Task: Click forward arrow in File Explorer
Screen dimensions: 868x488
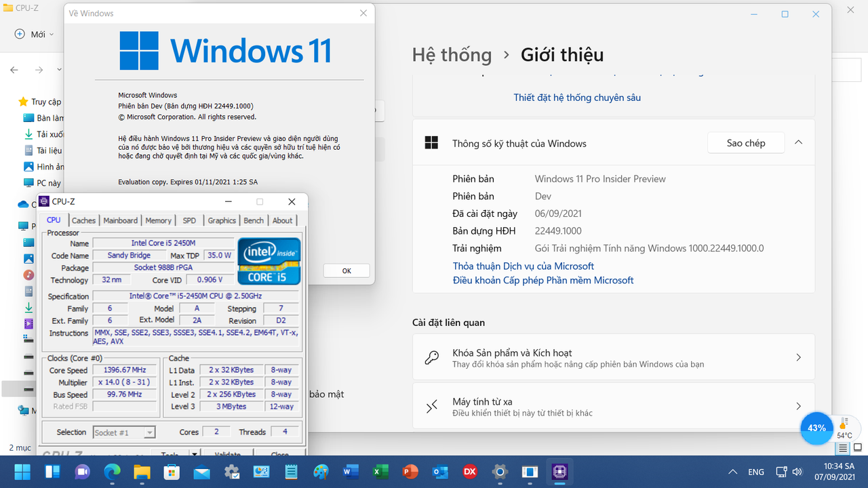Action: tap(39, 70)
